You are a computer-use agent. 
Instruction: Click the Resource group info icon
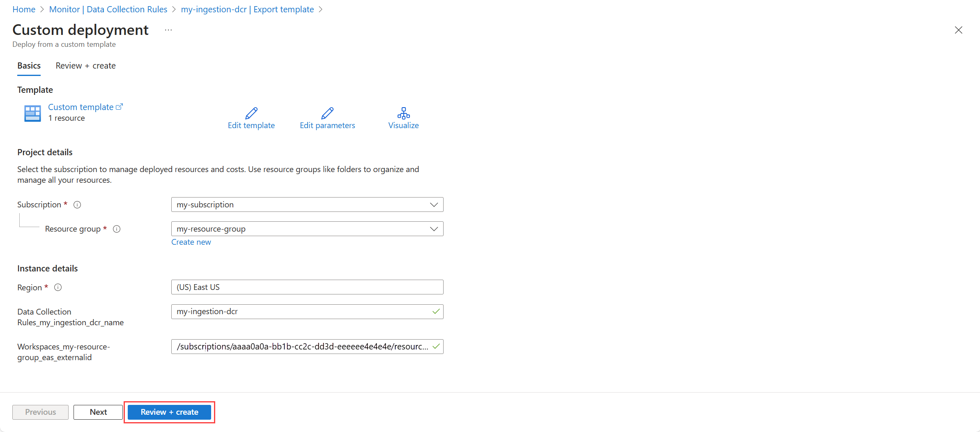pyautogui.click(x=117, y=229)
